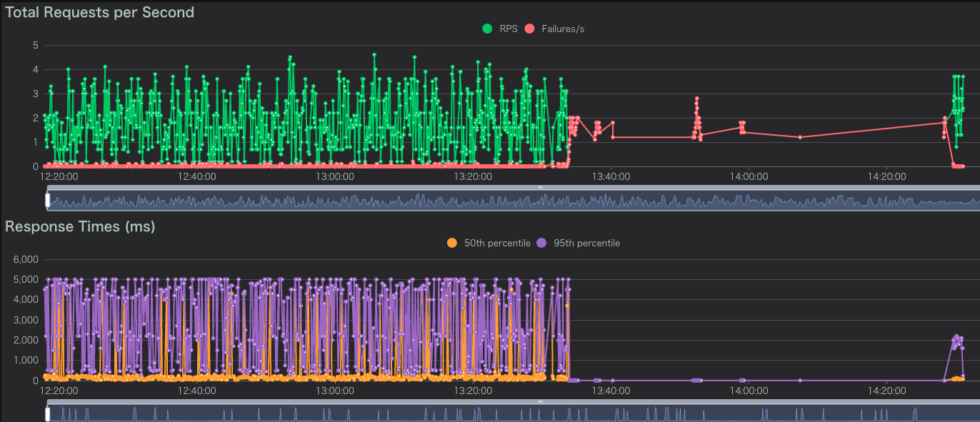Click the response times zoom preview strip
The height and width of the screenshot is (422, 980).
[500, 413]
